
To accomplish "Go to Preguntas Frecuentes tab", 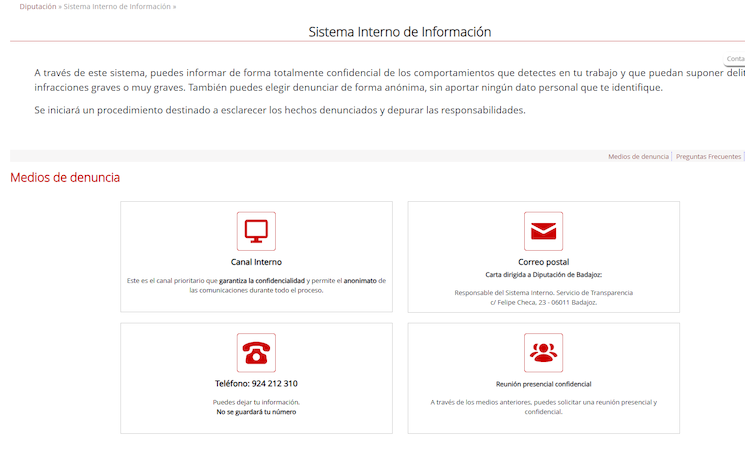I will (708, 157).
